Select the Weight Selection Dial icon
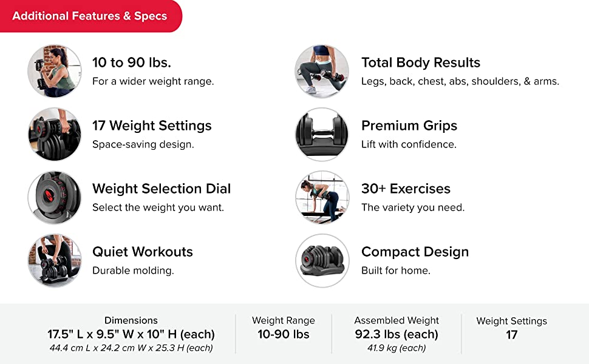This screenshot has width=589, height=364. tap(55, 197)
